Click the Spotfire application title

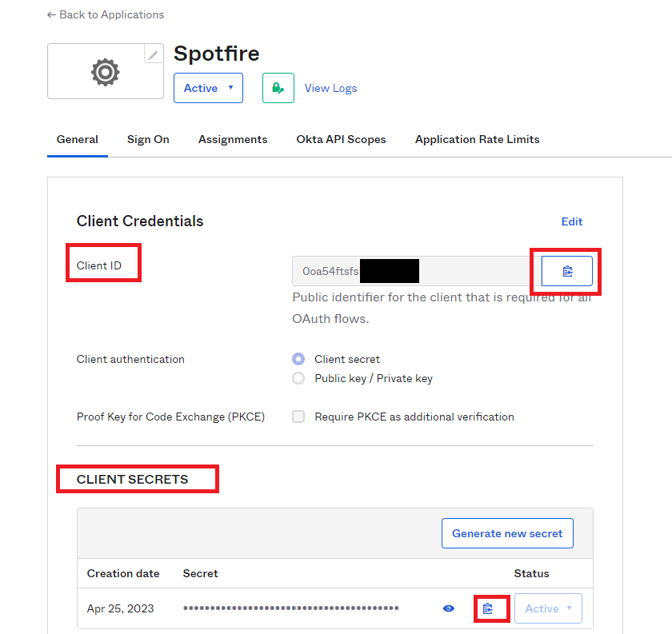tap(217, 54)
